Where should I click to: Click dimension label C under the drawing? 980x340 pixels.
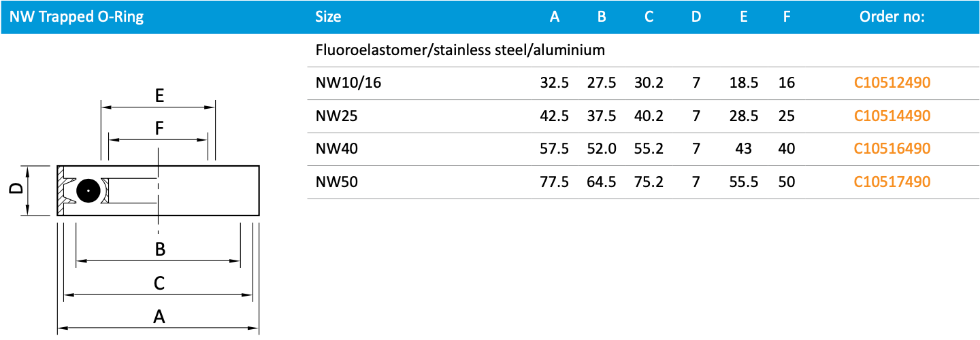coord(159,284)
